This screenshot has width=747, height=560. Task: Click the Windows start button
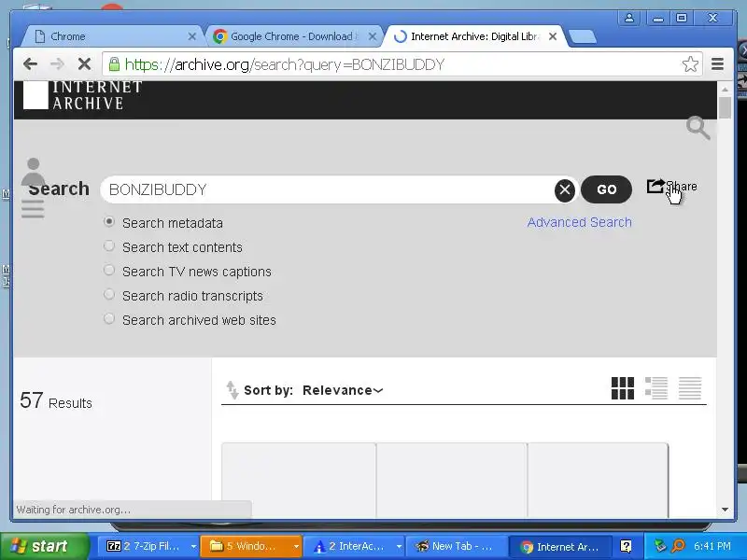click(44, 546)
